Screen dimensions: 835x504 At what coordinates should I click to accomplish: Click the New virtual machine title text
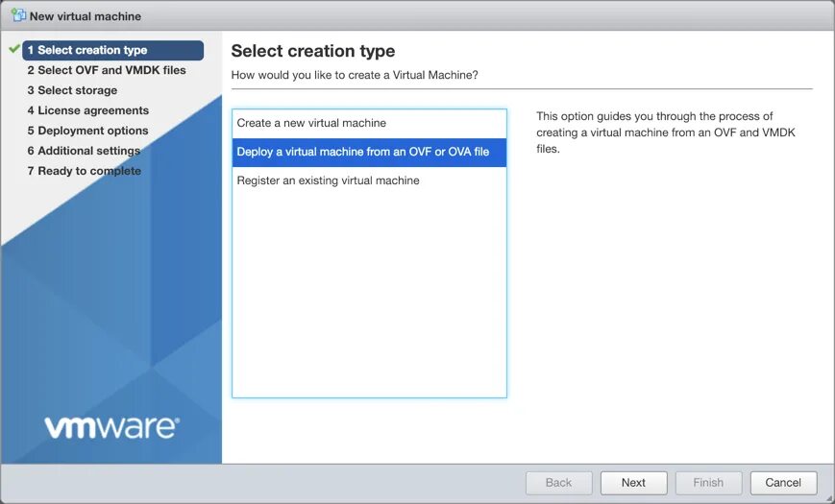(x=86, y=16)
